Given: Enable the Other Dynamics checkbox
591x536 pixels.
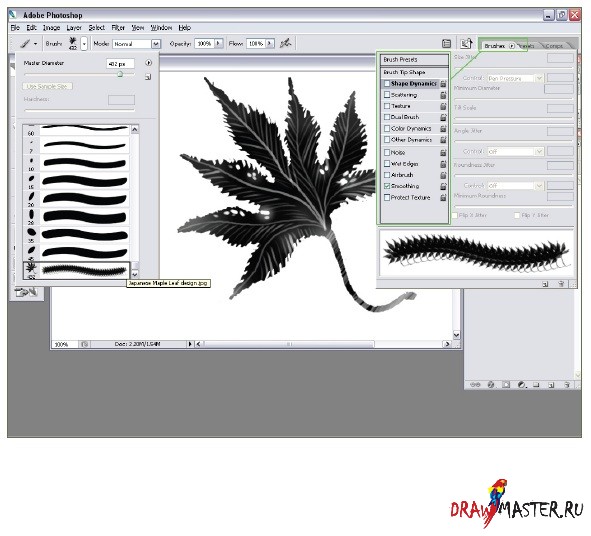Looking at the screenshot, I should tap(387, 139).
